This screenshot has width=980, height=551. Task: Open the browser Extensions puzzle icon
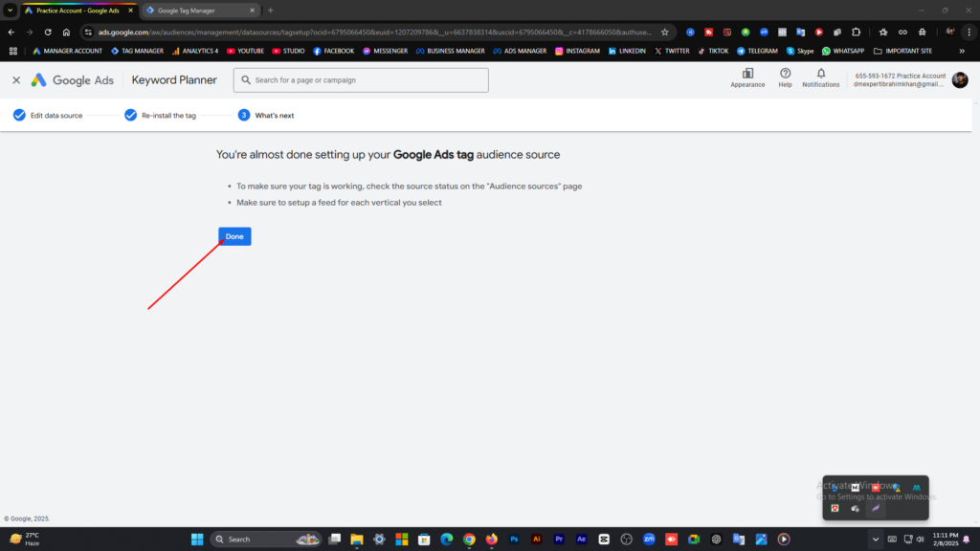(x=857, y=32)
